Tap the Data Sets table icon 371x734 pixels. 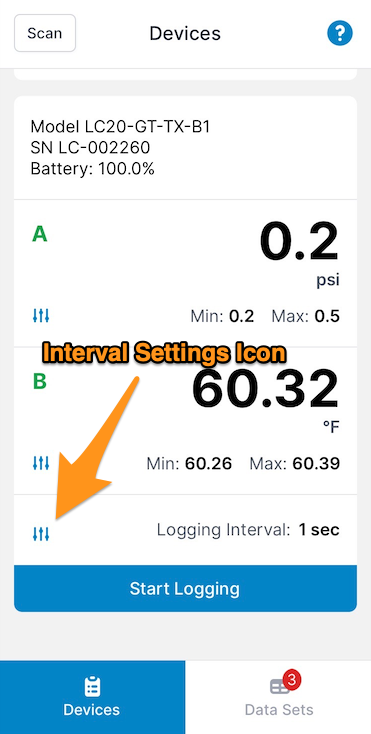pos(279,687)
